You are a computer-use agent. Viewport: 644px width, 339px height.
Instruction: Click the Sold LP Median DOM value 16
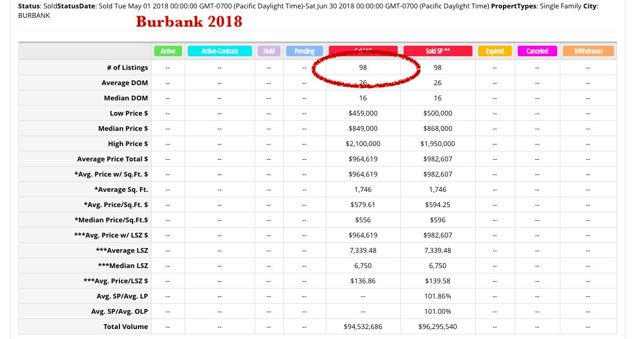[363, 98]
